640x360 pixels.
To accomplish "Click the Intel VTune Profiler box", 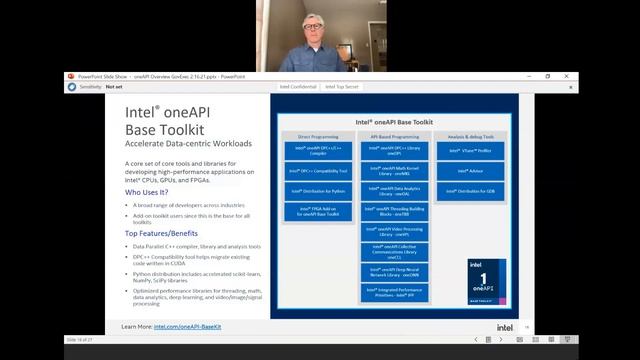I will pos(470,151).
